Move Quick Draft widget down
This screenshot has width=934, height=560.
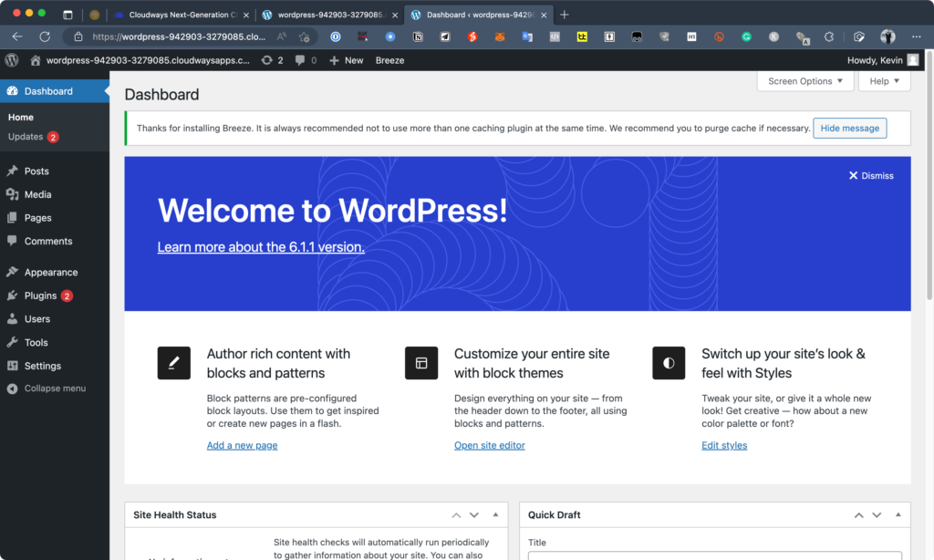tap(877, 514)
